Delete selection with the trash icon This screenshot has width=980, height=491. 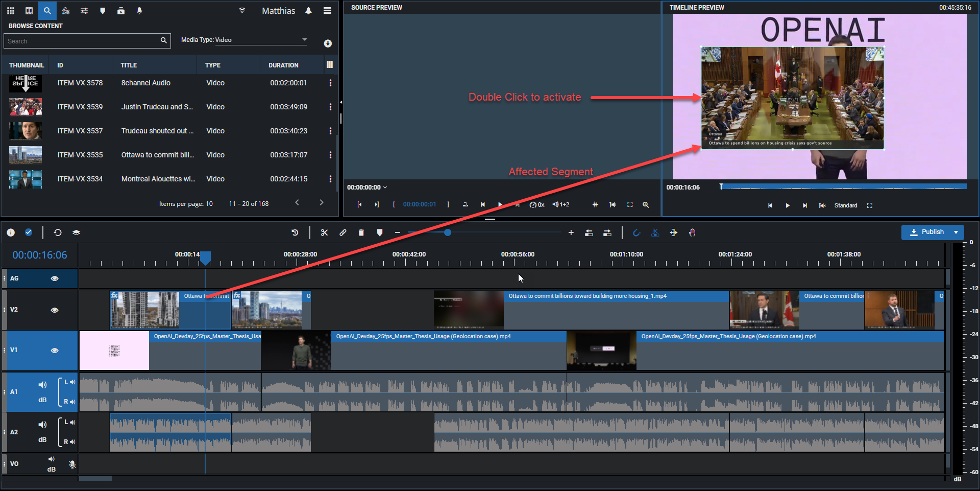(361, 232)
